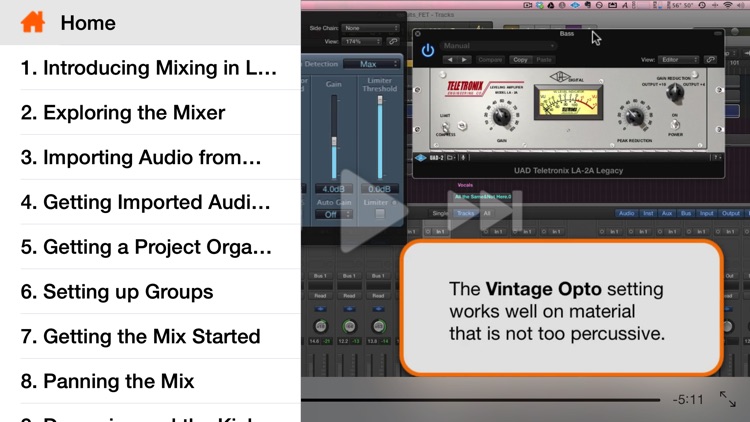Open the UAD help question mark menu

(x=717, y=158)
